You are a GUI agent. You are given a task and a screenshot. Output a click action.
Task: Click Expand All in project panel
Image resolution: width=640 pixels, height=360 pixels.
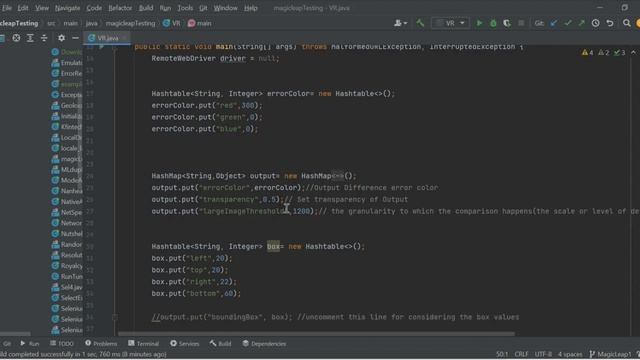[x=30, y=38]
